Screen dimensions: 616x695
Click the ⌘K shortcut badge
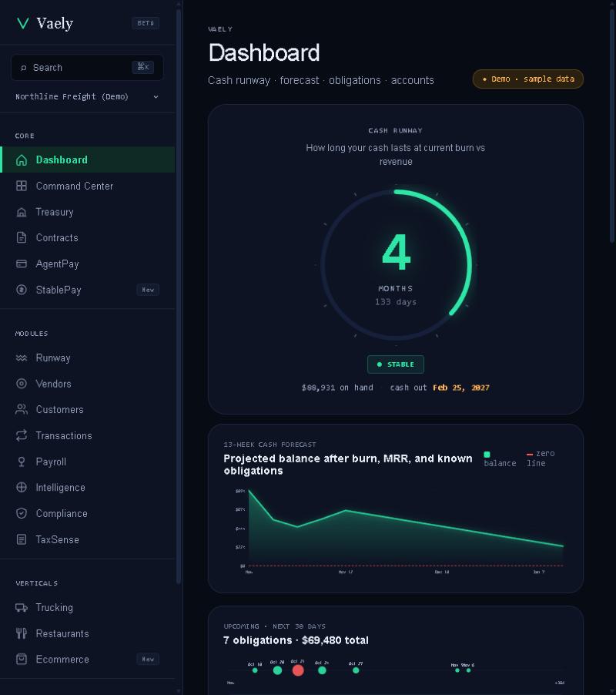coord(142,67)
